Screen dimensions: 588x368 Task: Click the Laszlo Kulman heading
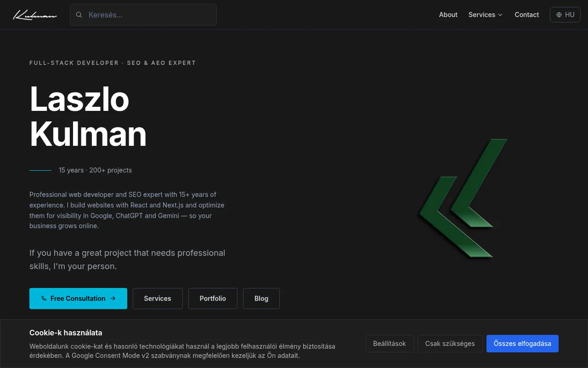(x=88, y=116)
